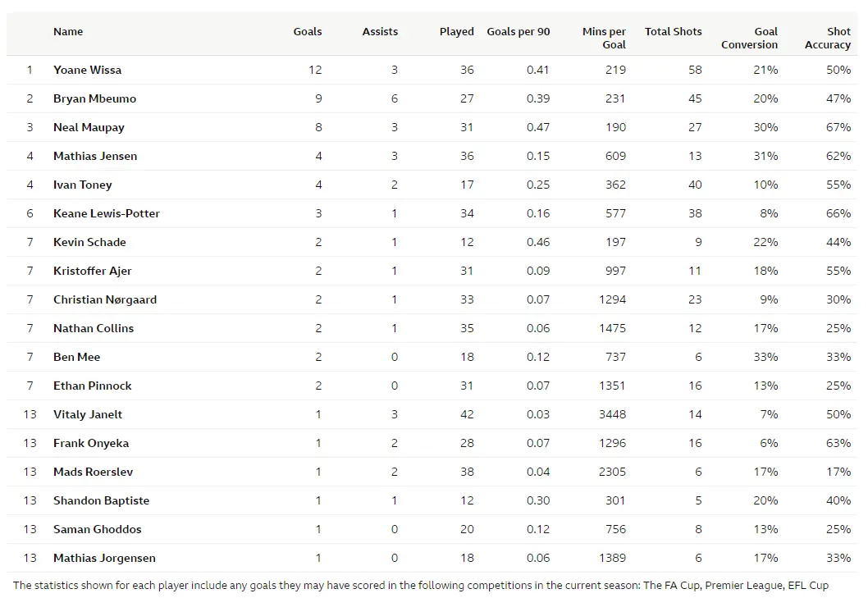The height and width of the screenshot is (598, 868).
Task: Click the Goal Conversion column header
Action: [750, 38]
